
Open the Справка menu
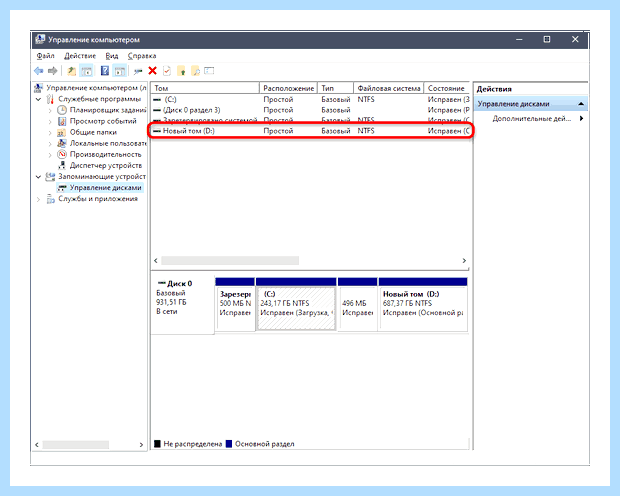tap(142, 56)
